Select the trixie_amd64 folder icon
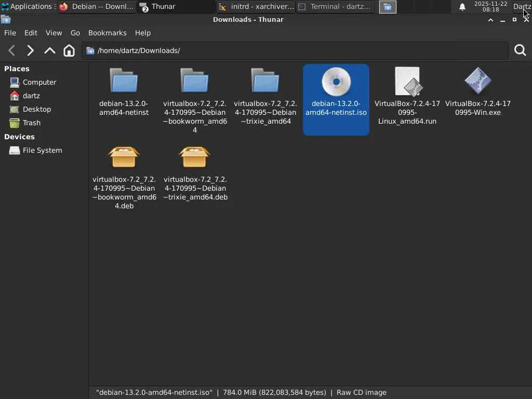 pos(265,81)
